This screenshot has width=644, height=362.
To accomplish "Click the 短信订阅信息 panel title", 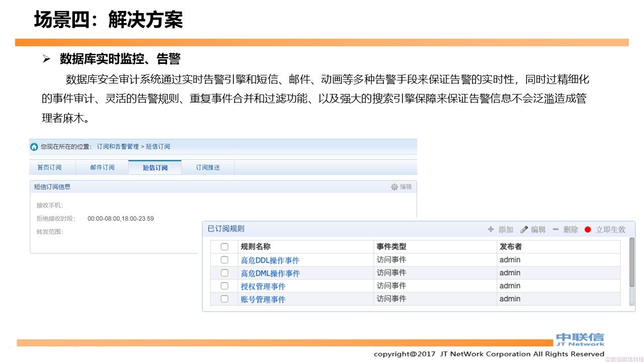I will (x=52, y=187).
